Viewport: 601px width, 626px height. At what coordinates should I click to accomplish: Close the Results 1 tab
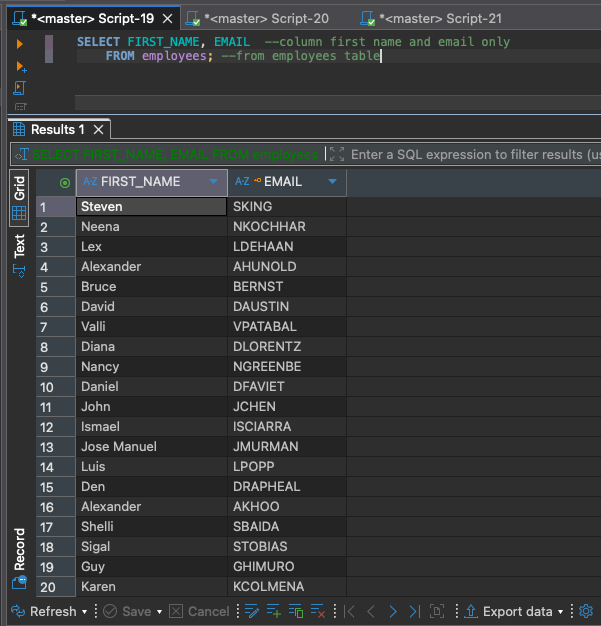pyautogui.click(x=98, y=129)
